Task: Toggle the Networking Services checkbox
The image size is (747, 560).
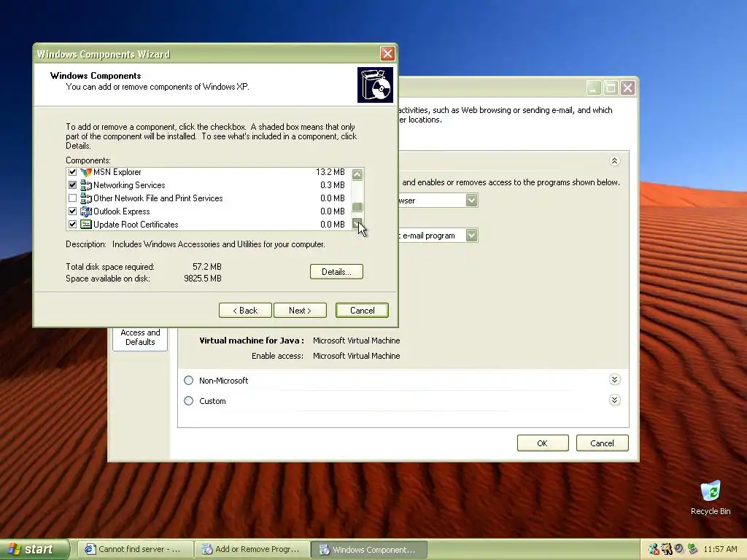Action: pos(72,185)
